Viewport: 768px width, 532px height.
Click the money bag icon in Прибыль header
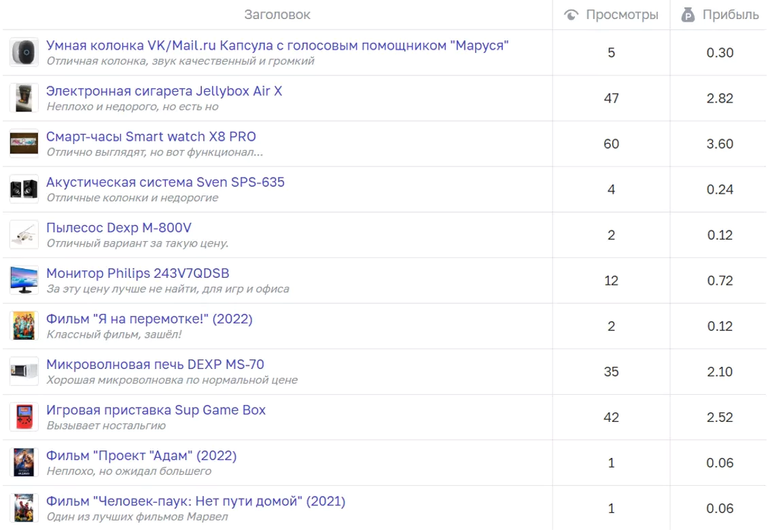coord(688,15)
